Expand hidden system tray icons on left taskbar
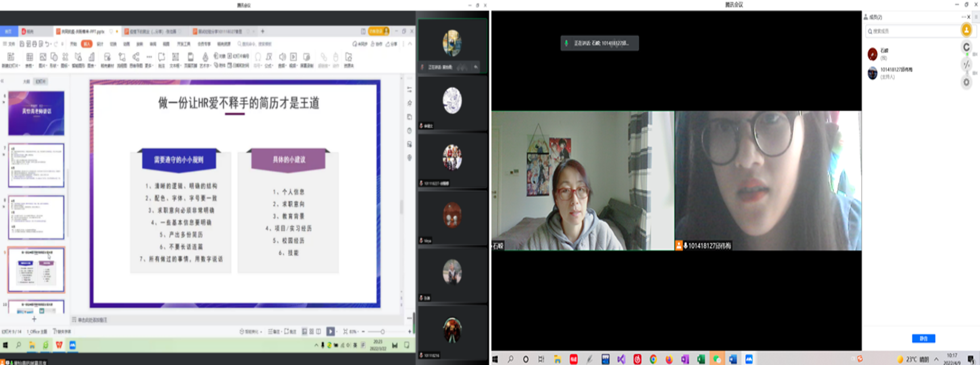This screenshot has height=365, width=980. pyautogui.click(x=316, y=345)
